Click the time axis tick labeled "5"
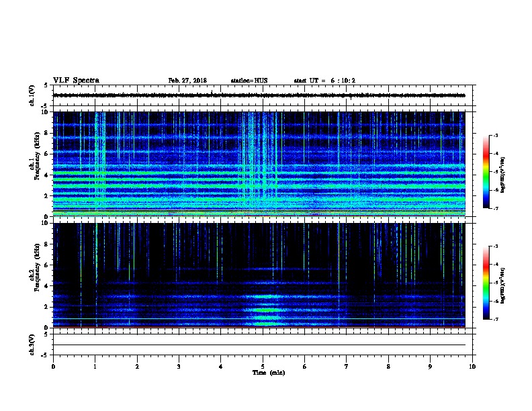This screenshot has width=532, height=411. (x=263, y=366)
